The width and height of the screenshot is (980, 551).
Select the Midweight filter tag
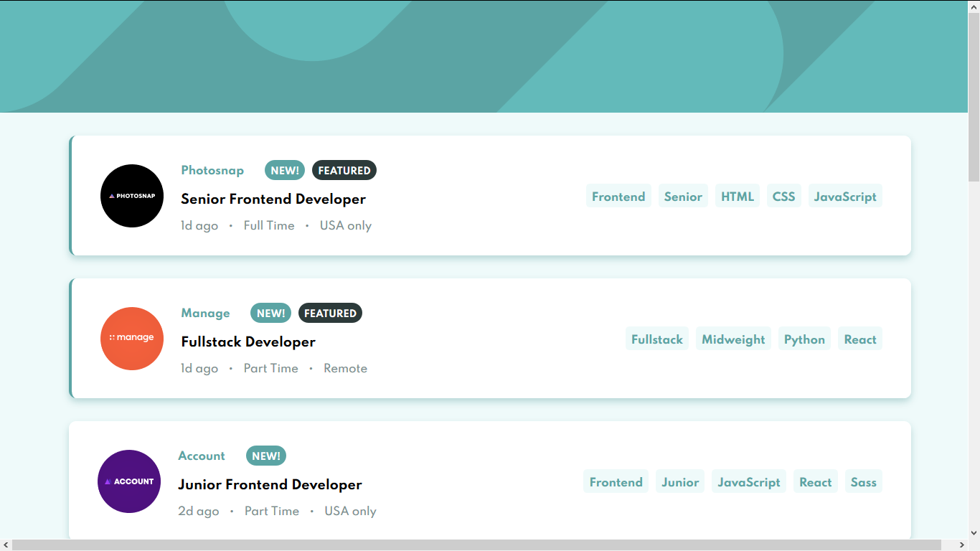coord(733,338)
